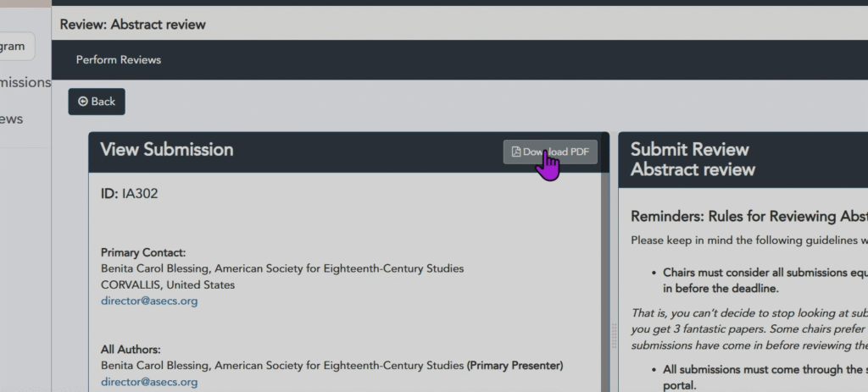Grab the splitter handle between panels
Screen dimensions: 868x392
614,335
